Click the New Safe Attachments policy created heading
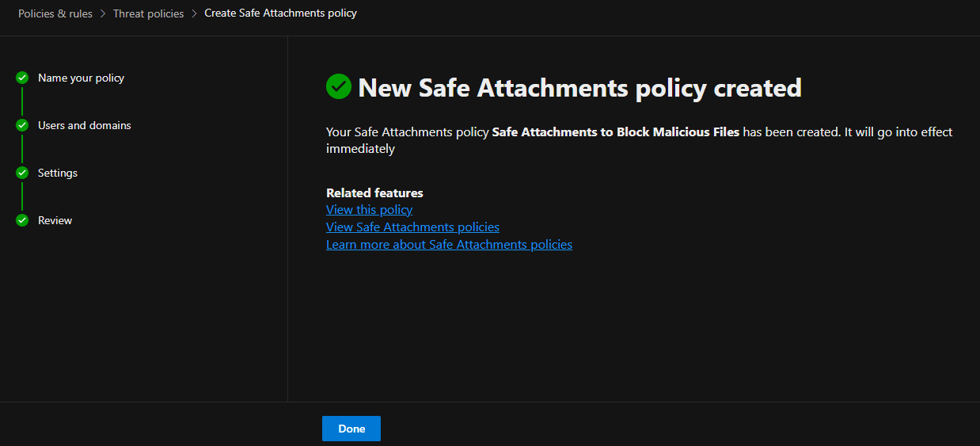 click(579, 87)
